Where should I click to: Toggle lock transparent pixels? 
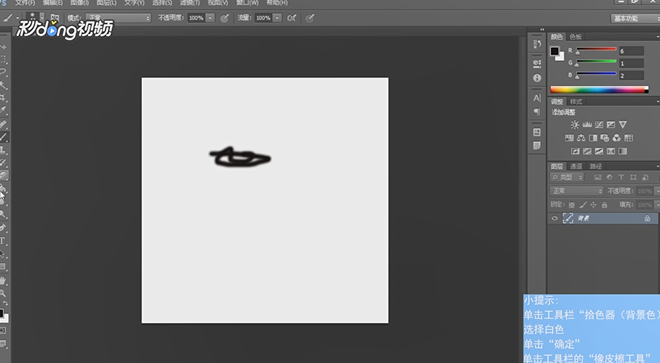[571, 205]
